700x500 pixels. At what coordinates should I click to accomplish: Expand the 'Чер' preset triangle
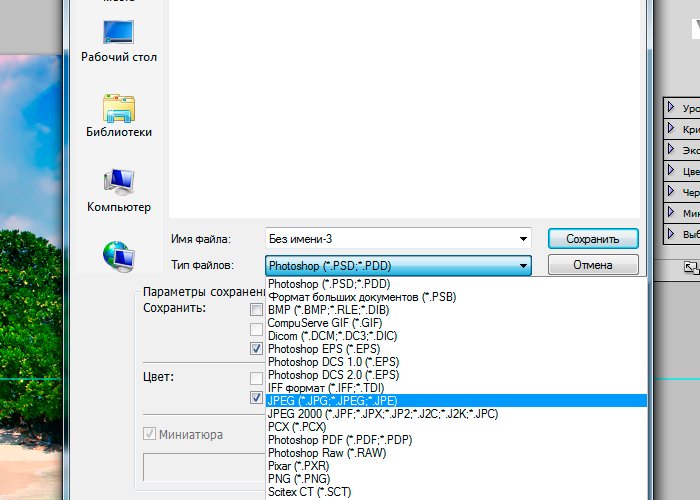tap(673, 192)
